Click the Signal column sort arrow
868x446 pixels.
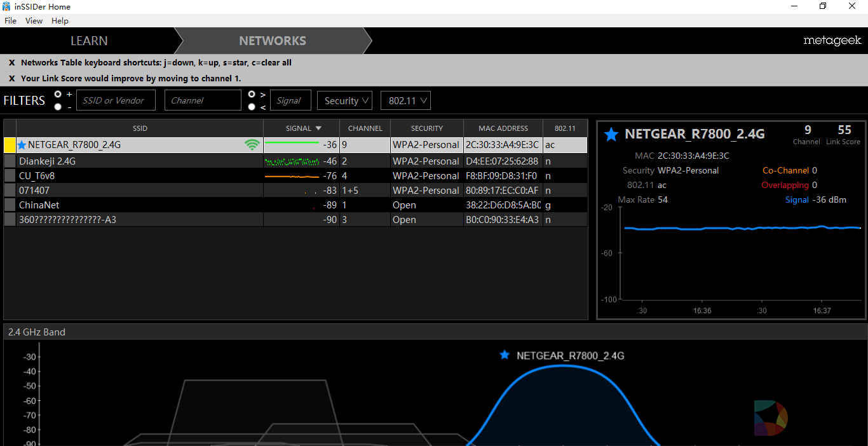pyautogui.click(x=318, y=128)
